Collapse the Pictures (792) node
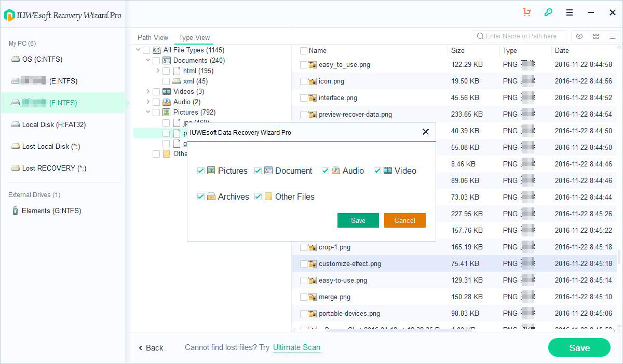The height and width of the screenshot is (364, 623). coord(148,113)
